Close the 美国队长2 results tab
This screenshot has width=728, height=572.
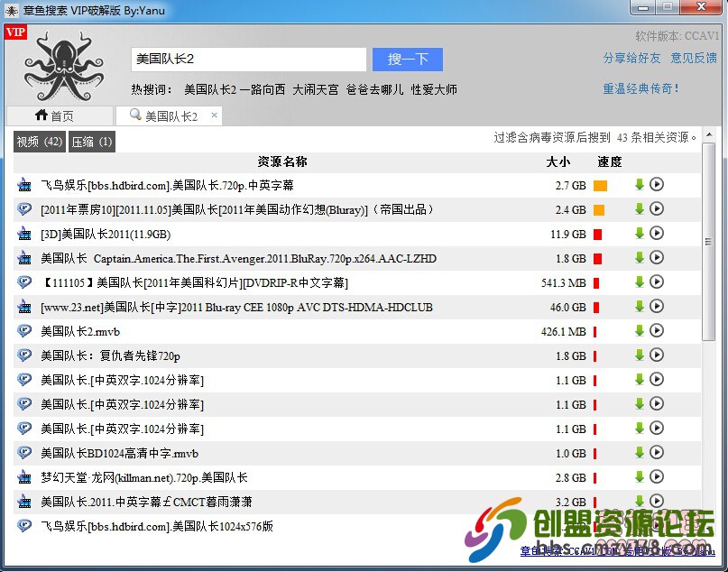point(214,115)
